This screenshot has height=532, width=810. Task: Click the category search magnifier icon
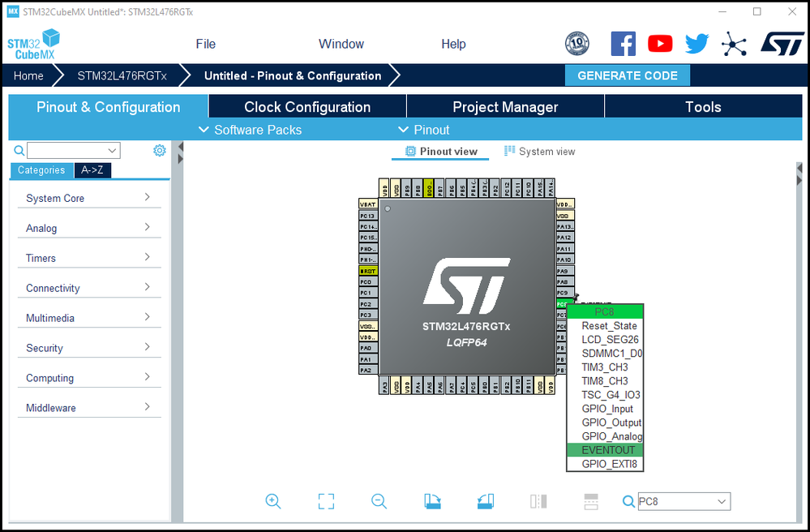(x=19, y=150)
